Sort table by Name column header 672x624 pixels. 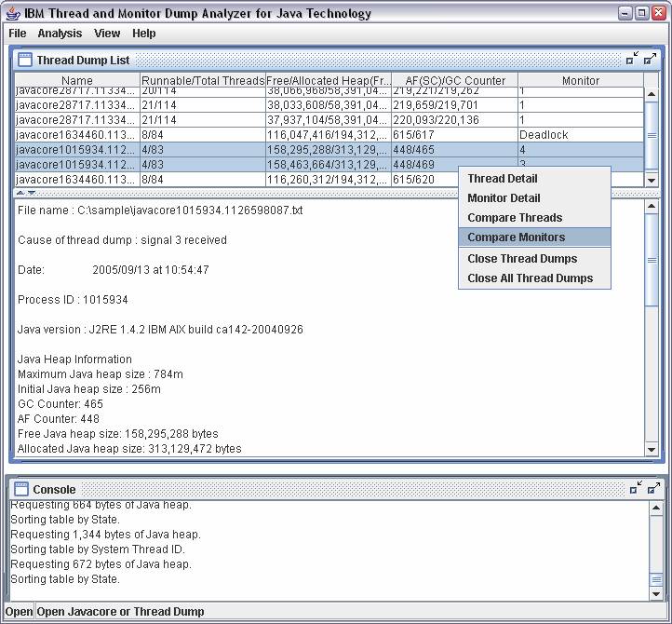77,80
